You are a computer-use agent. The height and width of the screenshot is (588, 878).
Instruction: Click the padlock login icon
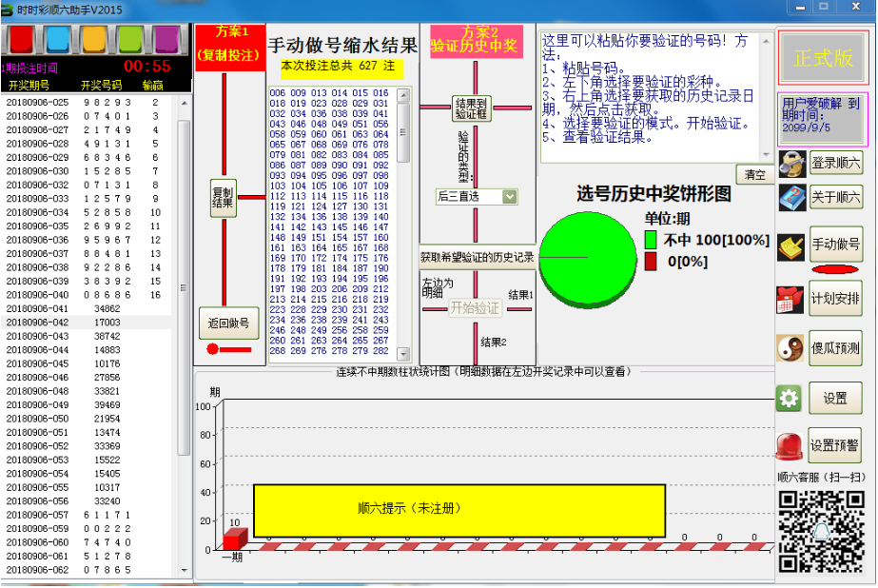791,164
